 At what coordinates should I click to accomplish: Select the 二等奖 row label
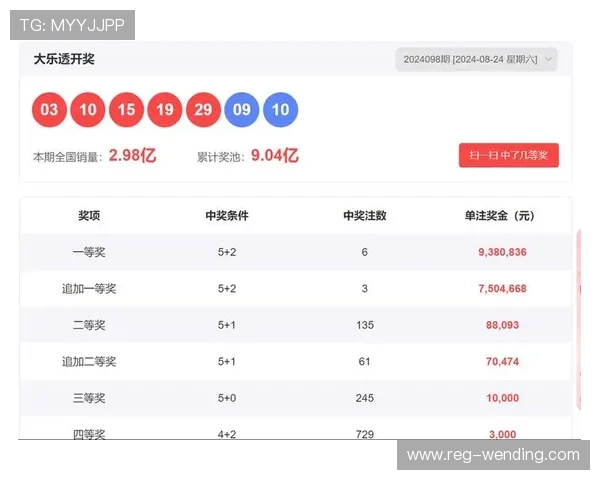(x=89, y=325)
